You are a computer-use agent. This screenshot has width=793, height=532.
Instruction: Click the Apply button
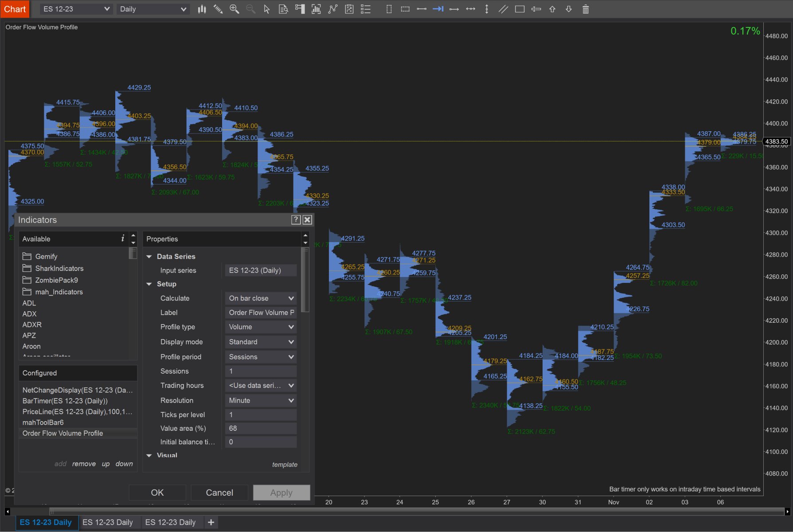coord(281,493)
